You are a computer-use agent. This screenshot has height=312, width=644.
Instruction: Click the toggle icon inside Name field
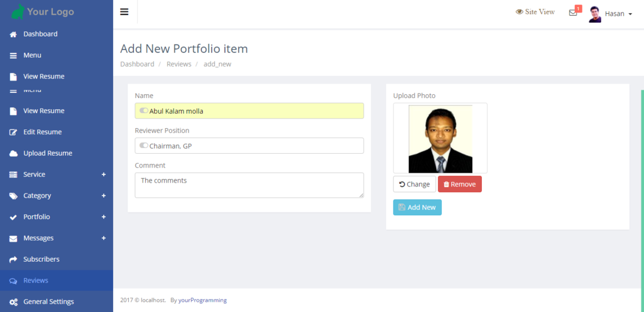click(144, 111)
